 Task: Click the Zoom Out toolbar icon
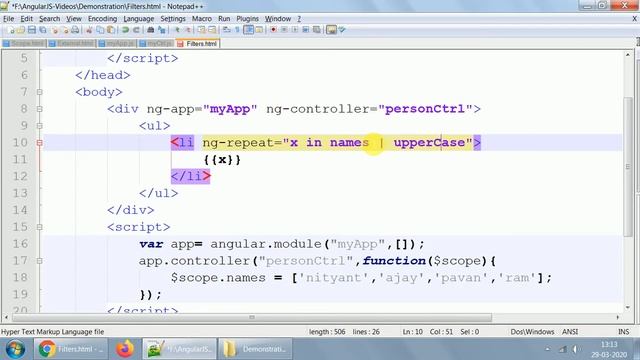[187, 30]
